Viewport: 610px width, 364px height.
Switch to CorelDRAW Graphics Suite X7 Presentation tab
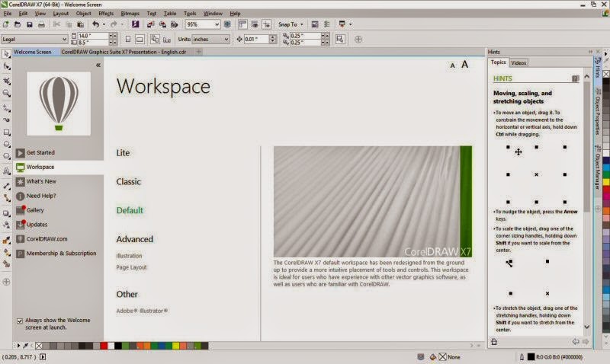(124, 52)
